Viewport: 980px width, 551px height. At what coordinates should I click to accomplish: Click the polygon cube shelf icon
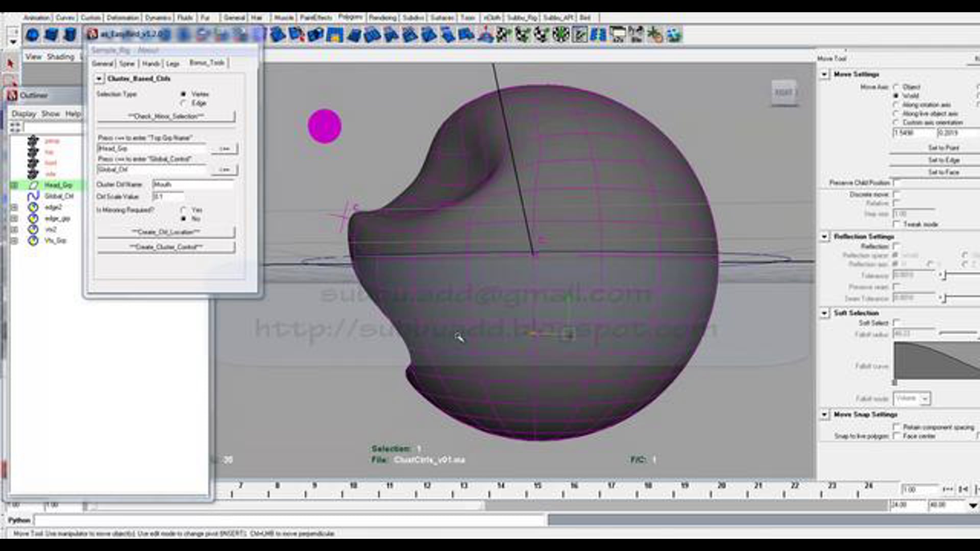[52, 35]
